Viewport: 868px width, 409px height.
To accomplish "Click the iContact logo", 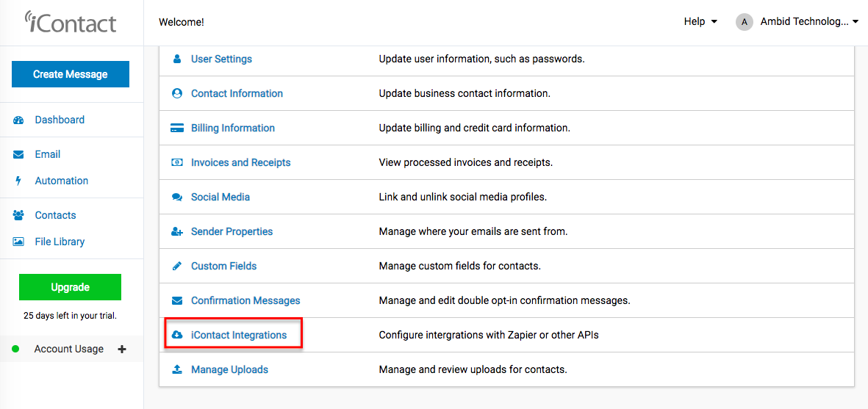I will pyautogui.click(x=71, y=21).
